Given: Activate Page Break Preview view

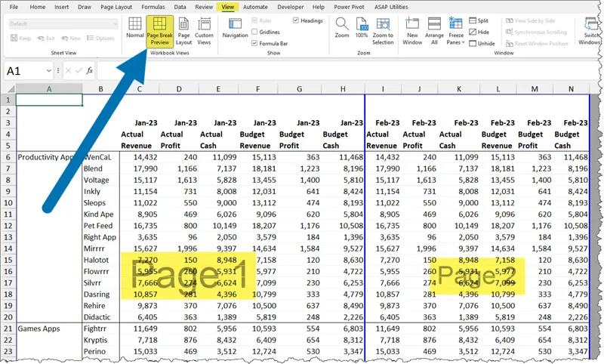Looking at the screenshot, I should (x=159, y=31).
